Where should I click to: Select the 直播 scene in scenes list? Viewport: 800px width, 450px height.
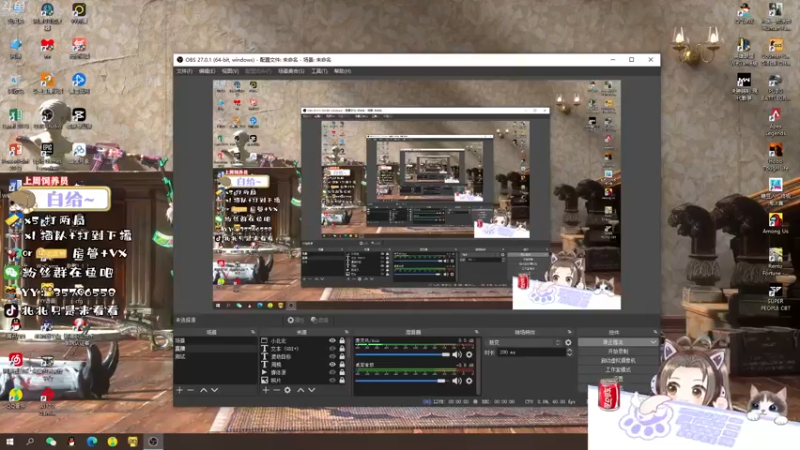coord(215,348)
